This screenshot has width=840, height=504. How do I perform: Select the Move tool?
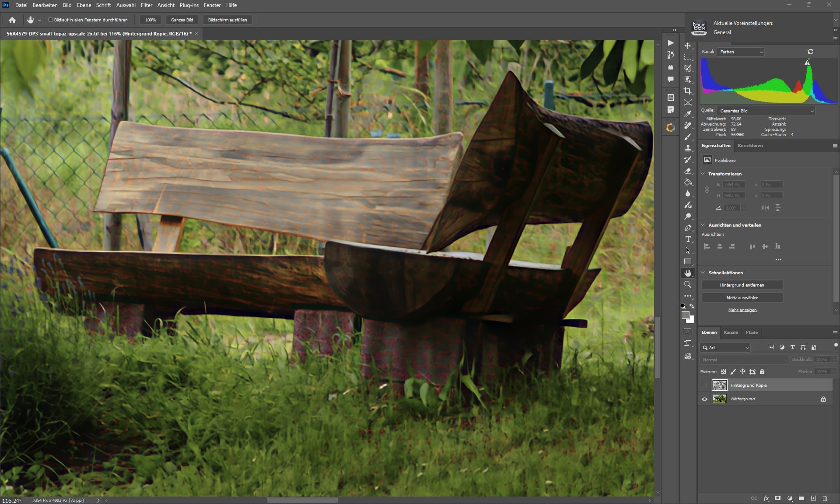pyautogui.click(x=688, y=45)
